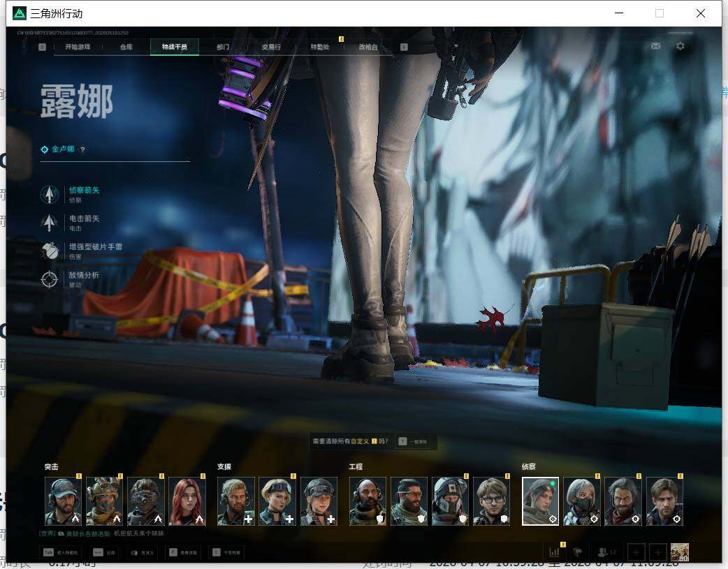
Task: Select the first 工程 operator with headset
Action: (367, 501)
